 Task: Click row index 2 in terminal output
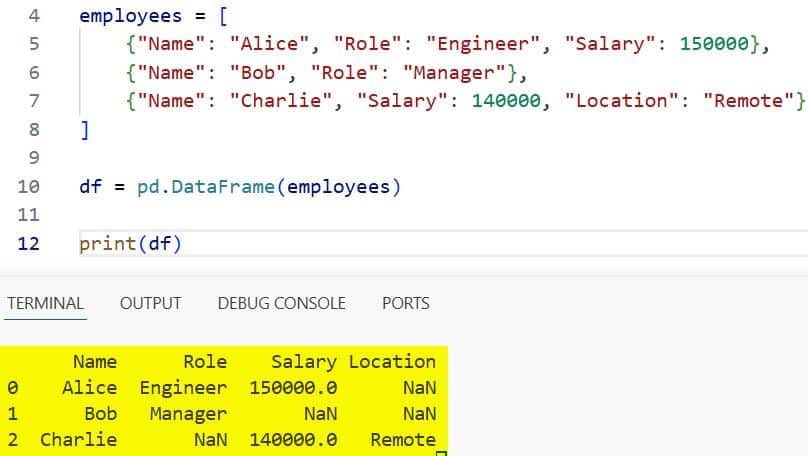coord(12,440)
